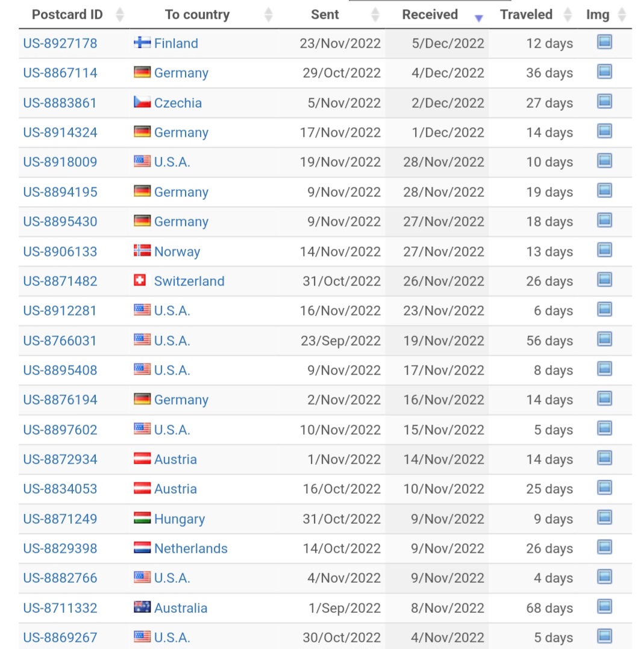Open image icon for postcard US-8927178

tap(604, 42)
